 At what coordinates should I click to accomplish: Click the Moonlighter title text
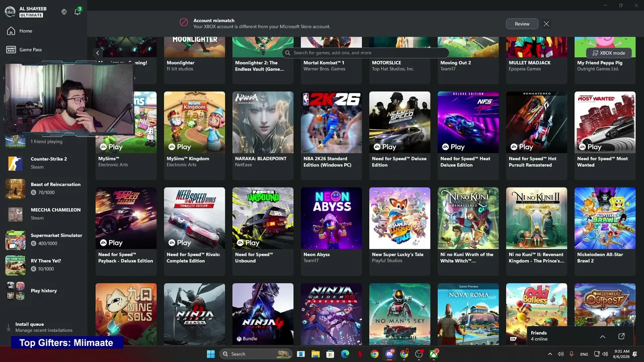pyautogui.click(x=181, y=63)
